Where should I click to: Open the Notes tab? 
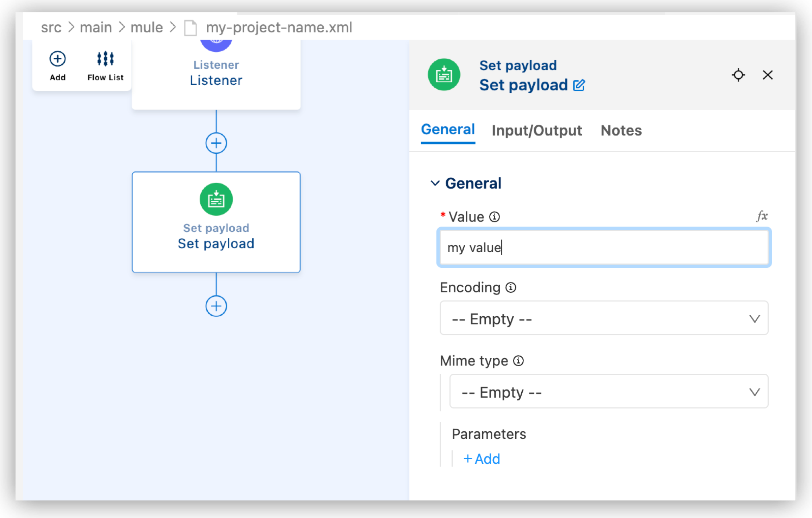[621, 131]
